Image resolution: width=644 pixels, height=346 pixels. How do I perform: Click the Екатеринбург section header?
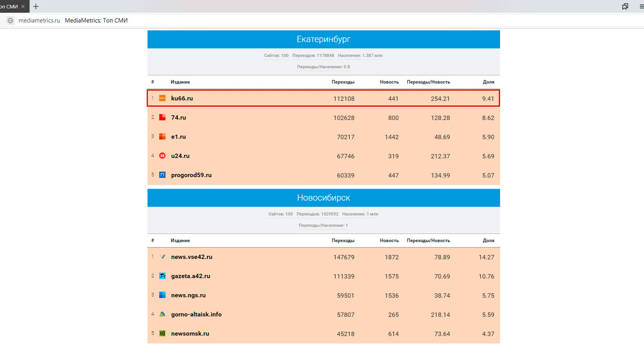[323, 39]
